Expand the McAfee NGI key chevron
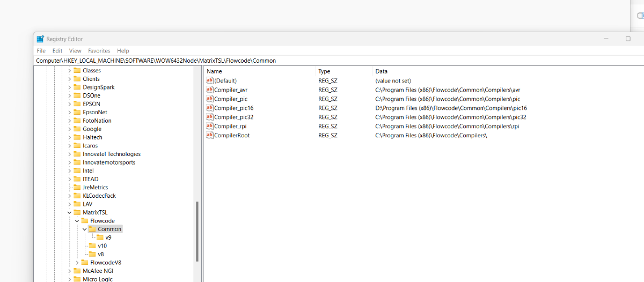This screenshot has width=644, height=282. [69, 271]
